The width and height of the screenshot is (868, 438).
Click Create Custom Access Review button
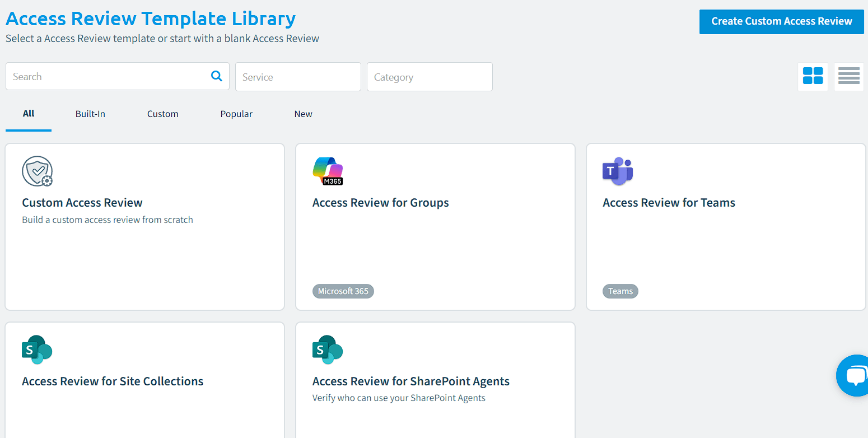pyautogui.click(x=782, y=22)
